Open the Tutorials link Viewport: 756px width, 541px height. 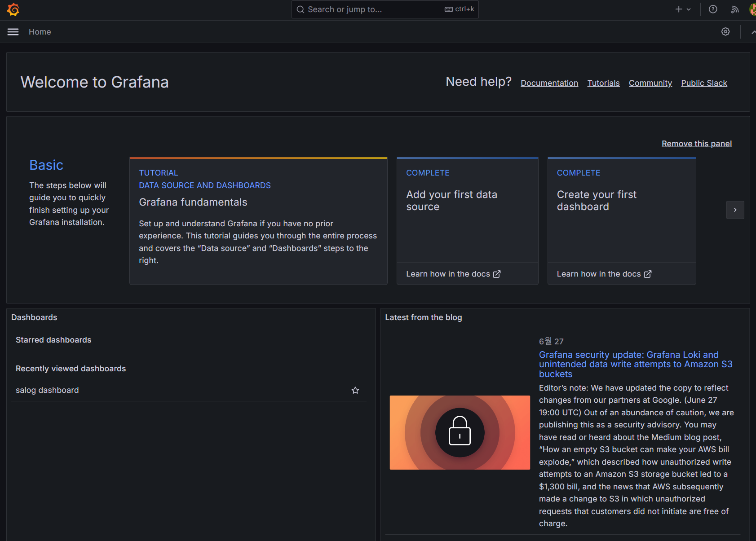(x=603, y=83)
